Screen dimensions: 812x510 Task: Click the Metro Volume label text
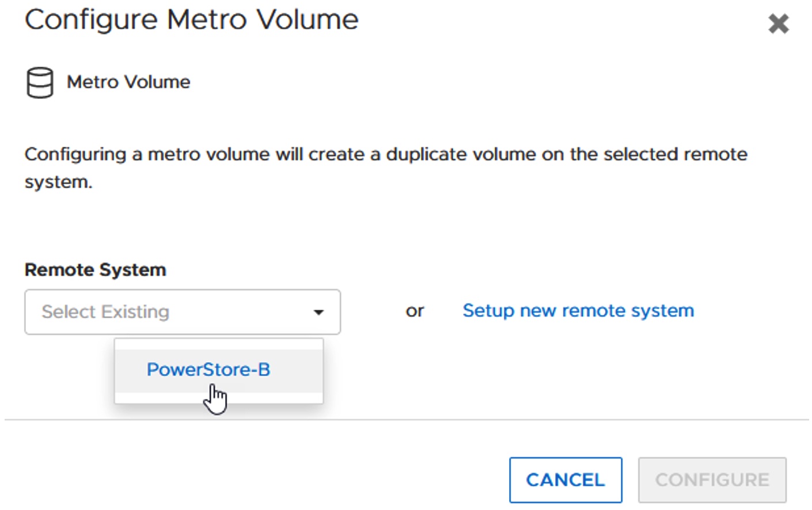pyautogui.click(x=128, y=82)
